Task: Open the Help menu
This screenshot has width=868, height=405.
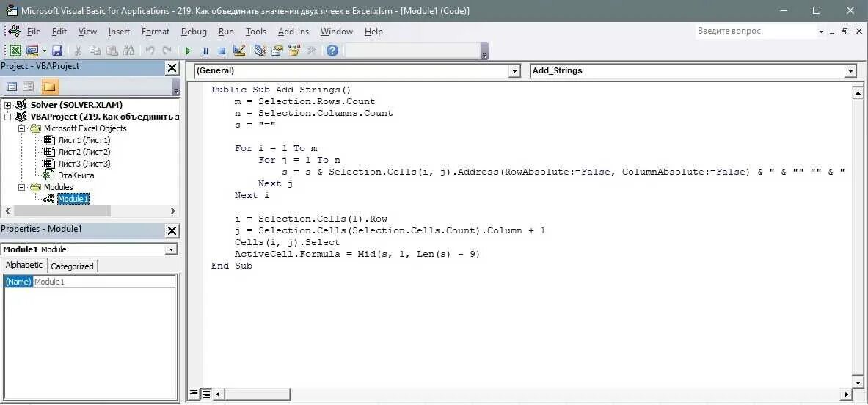Action: [373, 32]
